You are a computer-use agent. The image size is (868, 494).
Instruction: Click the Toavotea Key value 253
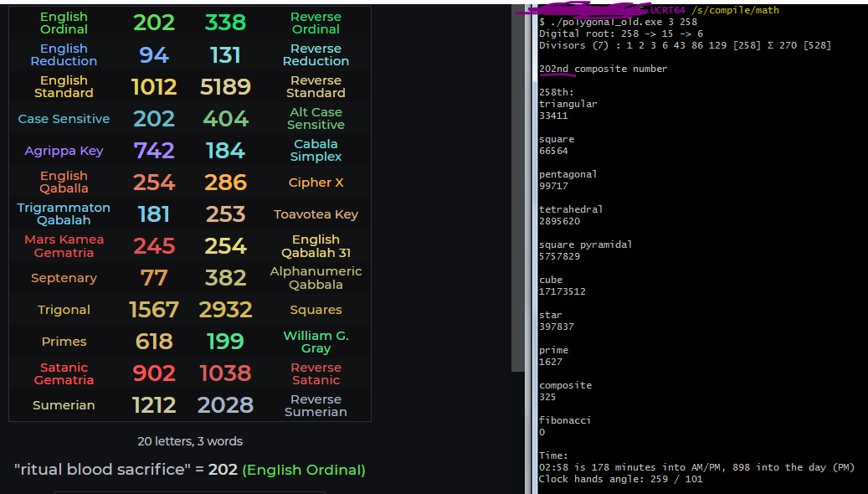225,214
